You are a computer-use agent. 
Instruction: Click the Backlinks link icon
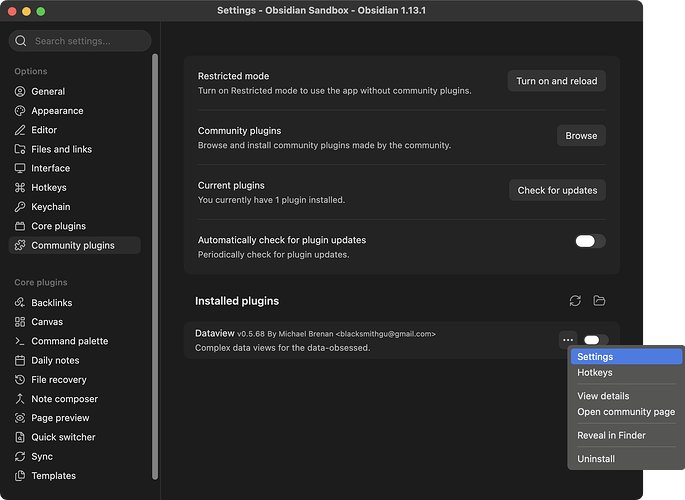(x=20, y=302)
